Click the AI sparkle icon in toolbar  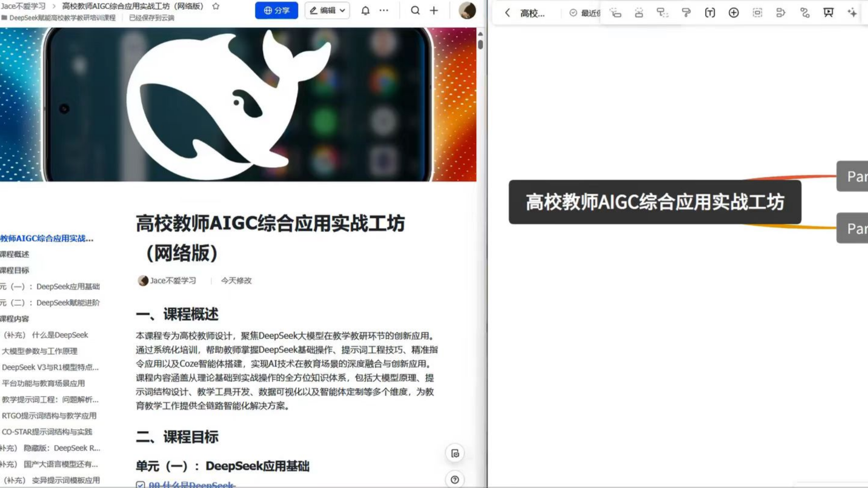(852, 13)
